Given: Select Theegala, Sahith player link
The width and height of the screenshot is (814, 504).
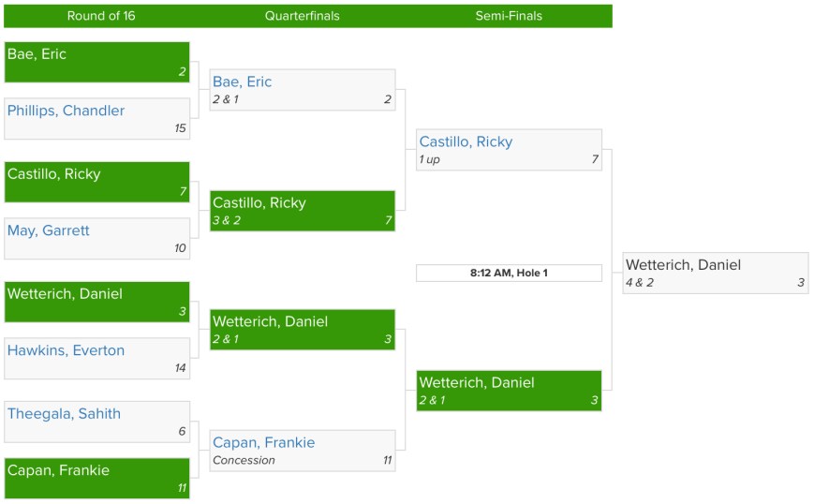Looking at the screenshot, I should [x=64, y=414].
